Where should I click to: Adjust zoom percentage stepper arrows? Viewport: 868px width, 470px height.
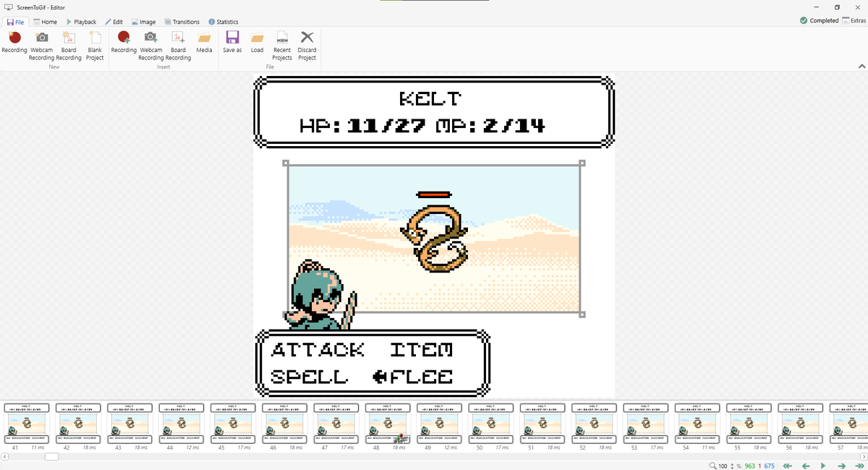point(731,466)
